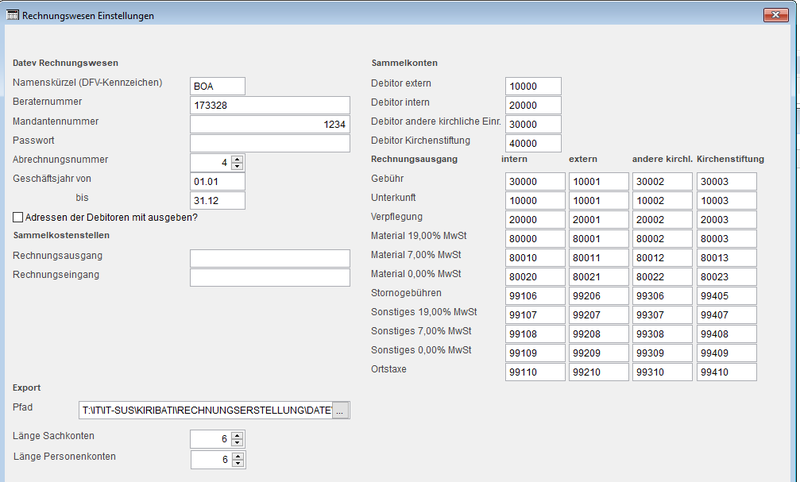Click Gebühr extern field 10001
800x482 pixels.
pyautogui.click(x=598, y=182)
